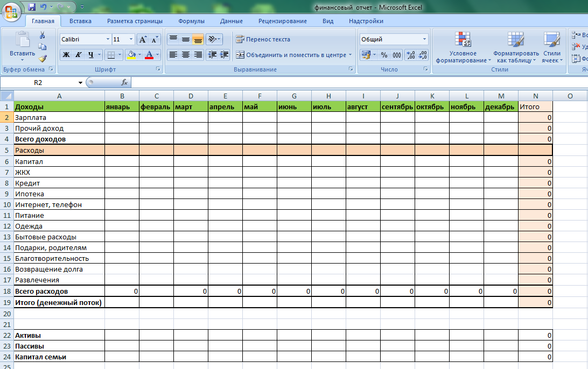This screenshot has width=588, height=369.
Task: Cut the selection with scissors icon
Action: [x=43, y=35]
